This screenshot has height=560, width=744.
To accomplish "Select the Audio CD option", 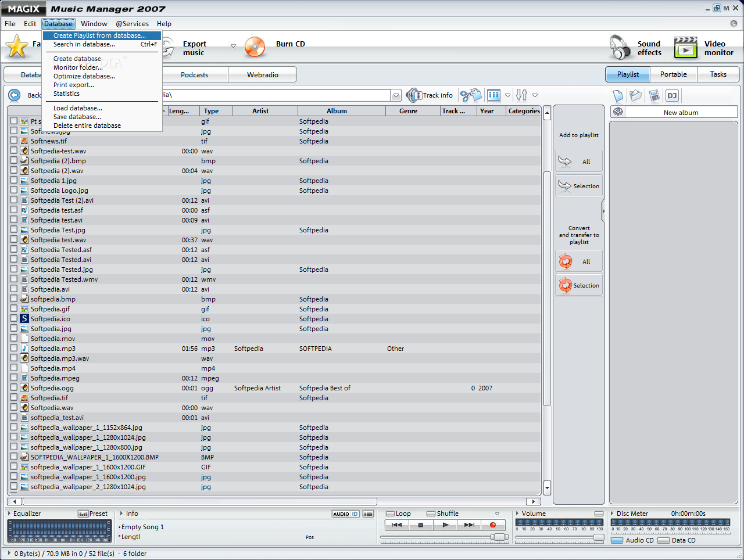I will tap(617, 540).
